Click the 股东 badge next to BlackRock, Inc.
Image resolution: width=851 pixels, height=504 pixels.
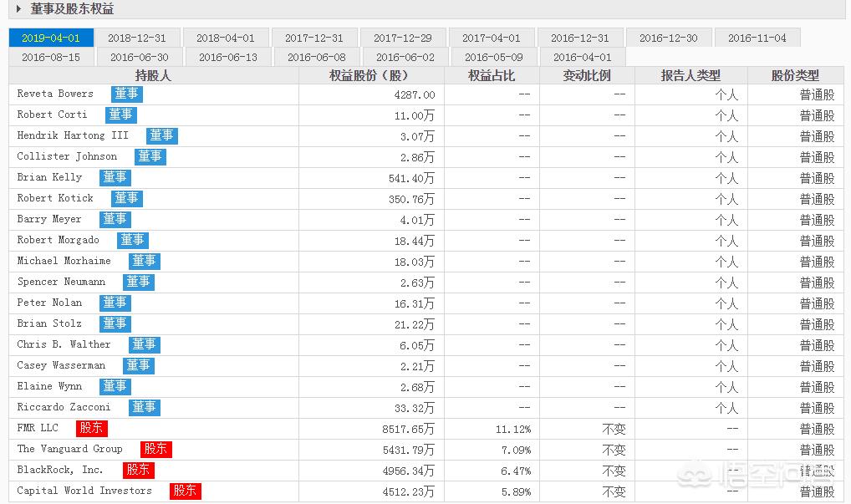point(139,470)
